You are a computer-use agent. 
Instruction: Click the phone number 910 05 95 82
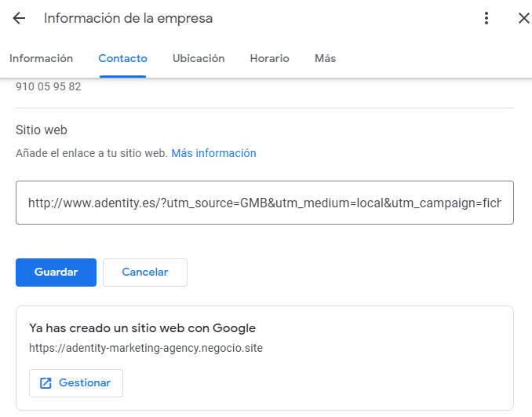click(49, 87)
